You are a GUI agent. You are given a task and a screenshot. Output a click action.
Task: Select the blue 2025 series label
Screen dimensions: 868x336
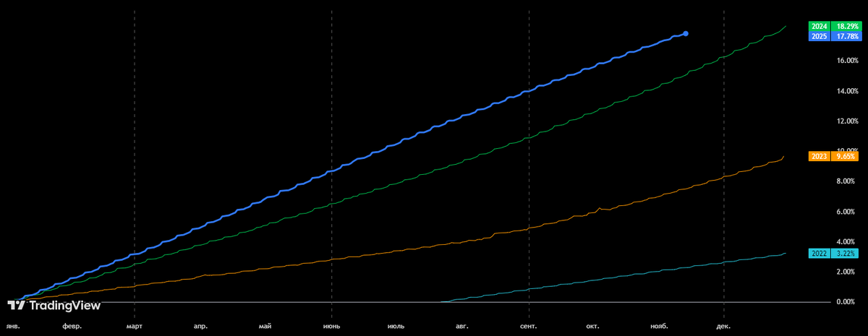818,35
